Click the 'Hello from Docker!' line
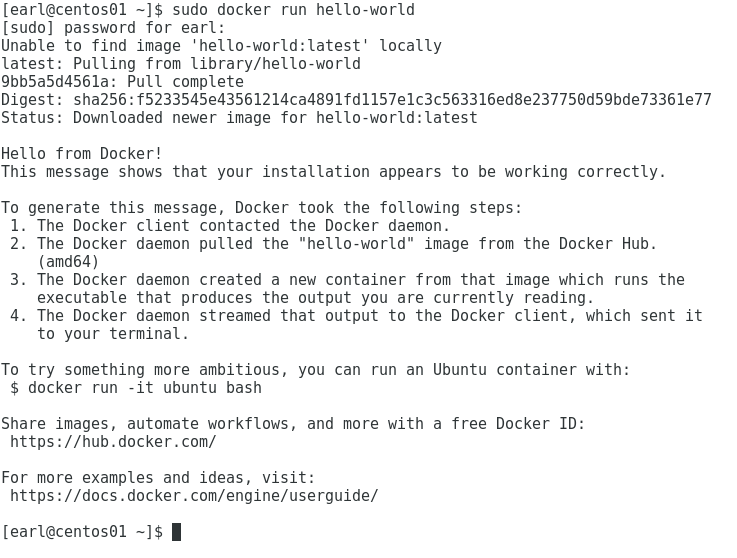 tap(82, 154)
